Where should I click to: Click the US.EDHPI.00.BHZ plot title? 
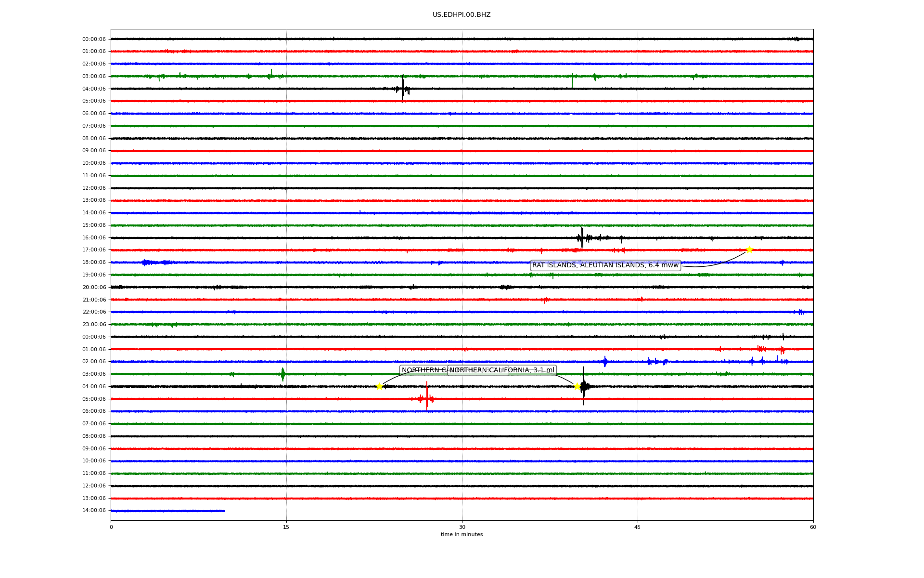click(461, 15)
